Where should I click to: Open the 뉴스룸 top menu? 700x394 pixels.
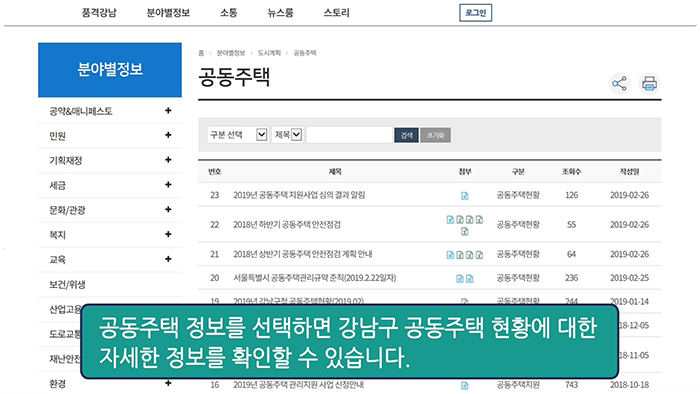280,12
